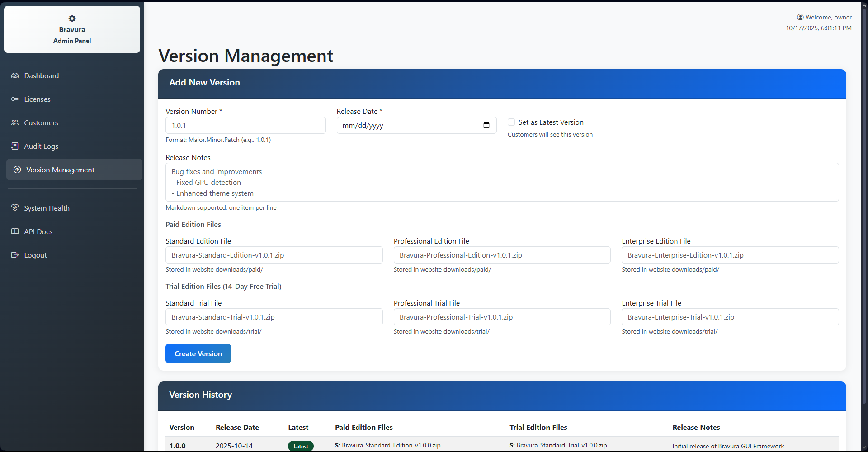868x452 pixels.
Task: Click the API Docs book icon
Action: [15, 231]
